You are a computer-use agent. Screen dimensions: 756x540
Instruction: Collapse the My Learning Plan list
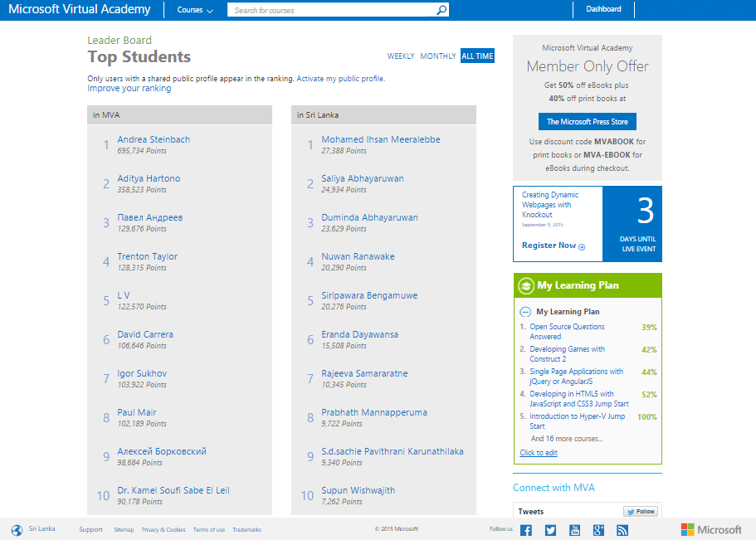pyautogui.click(x=525, y=312)
